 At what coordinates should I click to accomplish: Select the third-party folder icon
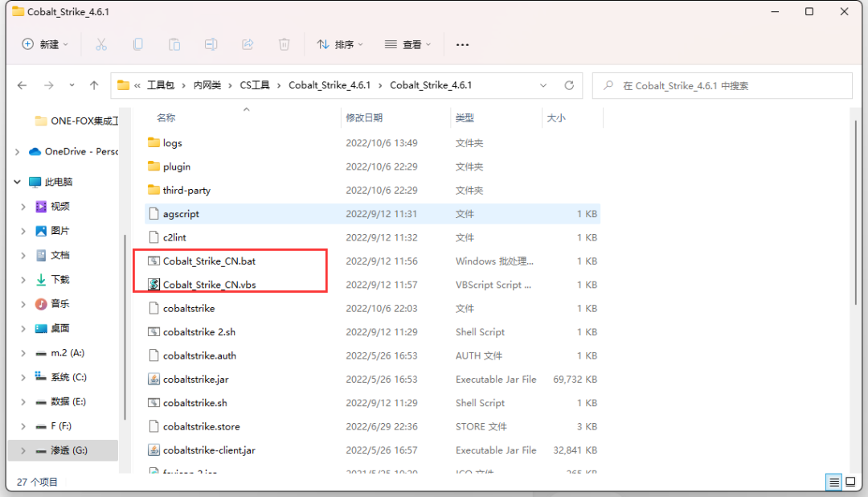(x=154, y=190)
